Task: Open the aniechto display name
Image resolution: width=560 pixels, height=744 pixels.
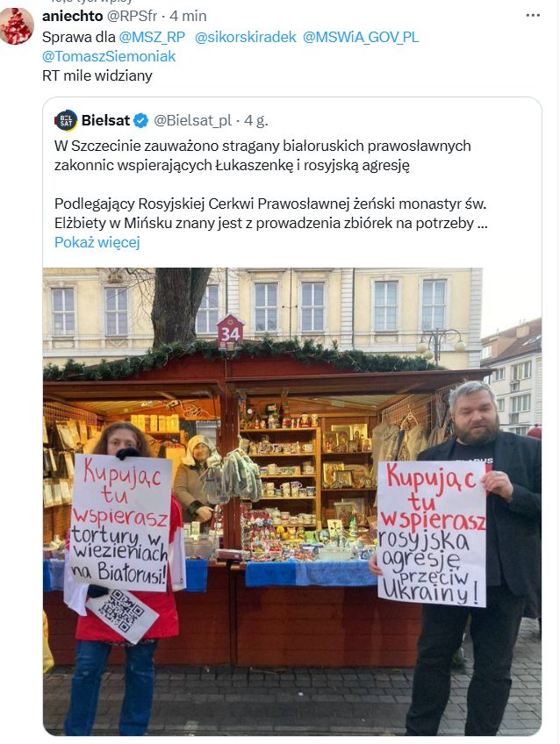Action: point(73,16)
